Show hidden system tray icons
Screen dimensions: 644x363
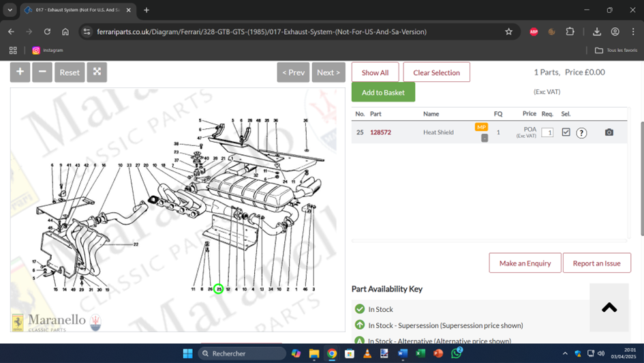click(x=565, y=353)
